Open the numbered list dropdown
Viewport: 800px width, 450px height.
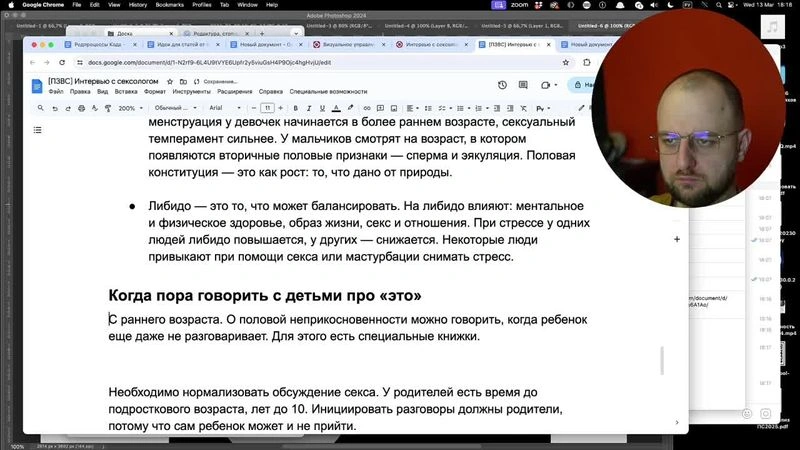[481, 108]
